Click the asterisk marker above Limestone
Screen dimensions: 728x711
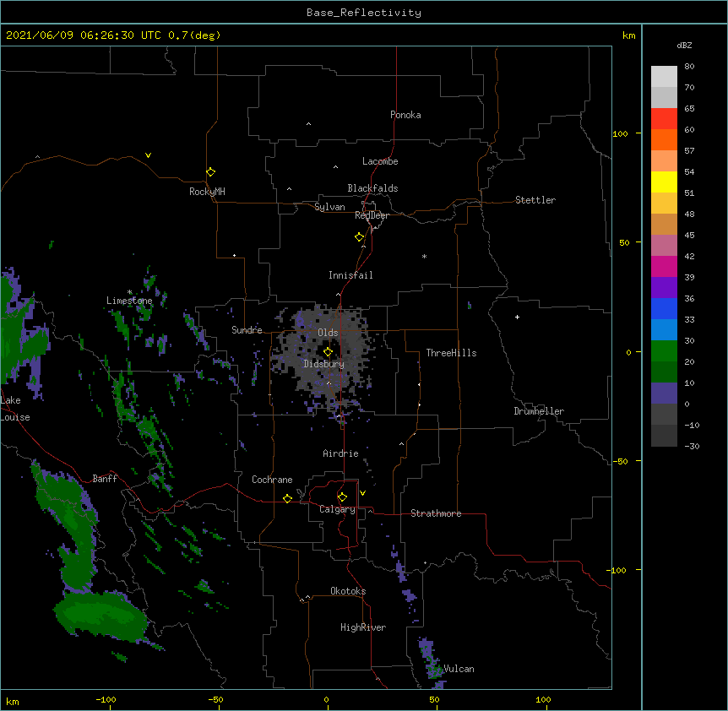(x=129, y=292)
